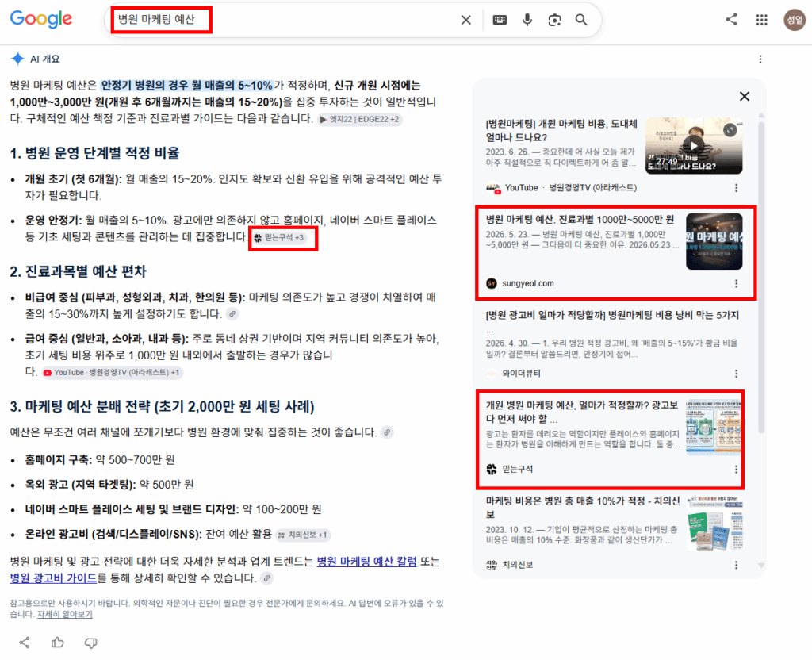Image resolution: width=812 pixels, height=660 pixels.
Task: Click the AI 개요 sparkle icon
Action: pos(17,59)
